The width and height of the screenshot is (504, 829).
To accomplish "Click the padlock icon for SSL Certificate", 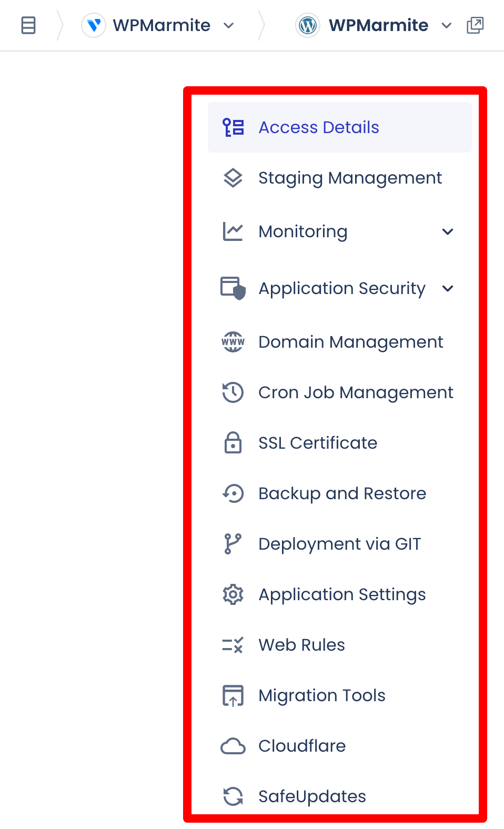I will coord(233,442).
